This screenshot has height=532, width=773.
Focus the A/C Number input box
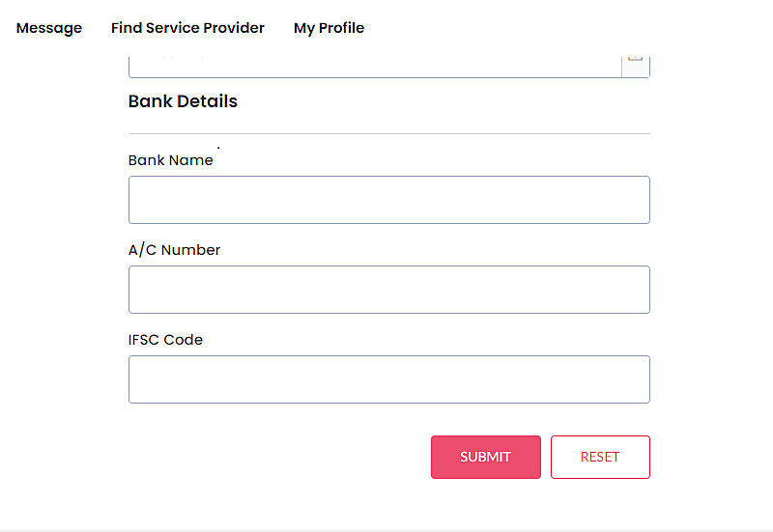[x=388, y=290]
